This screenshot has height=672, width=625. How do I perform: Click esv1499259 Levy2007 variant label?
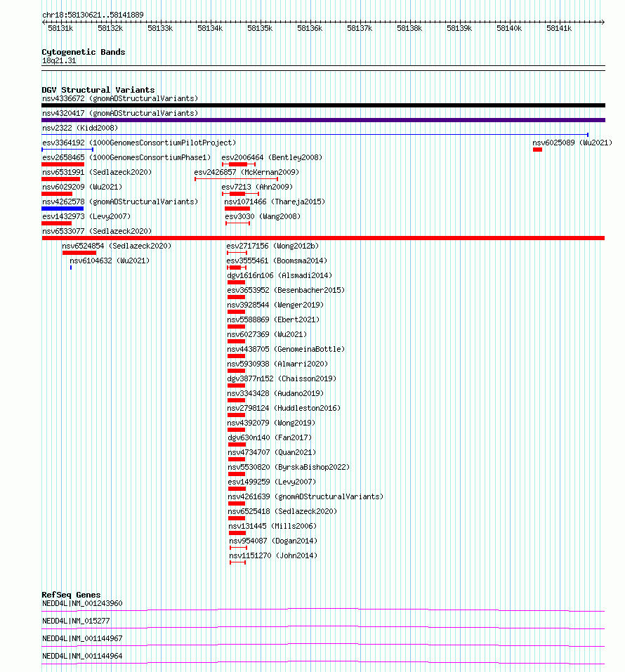click(x=272, y=482)
